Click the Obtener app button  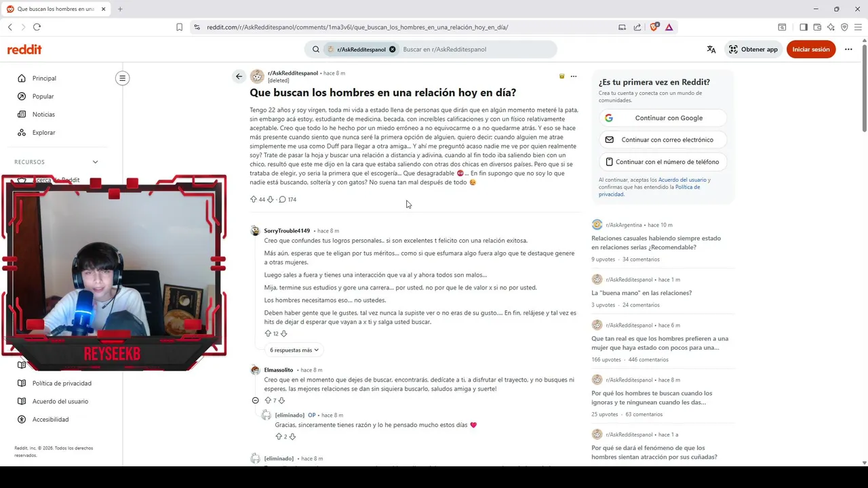[753, 49]
